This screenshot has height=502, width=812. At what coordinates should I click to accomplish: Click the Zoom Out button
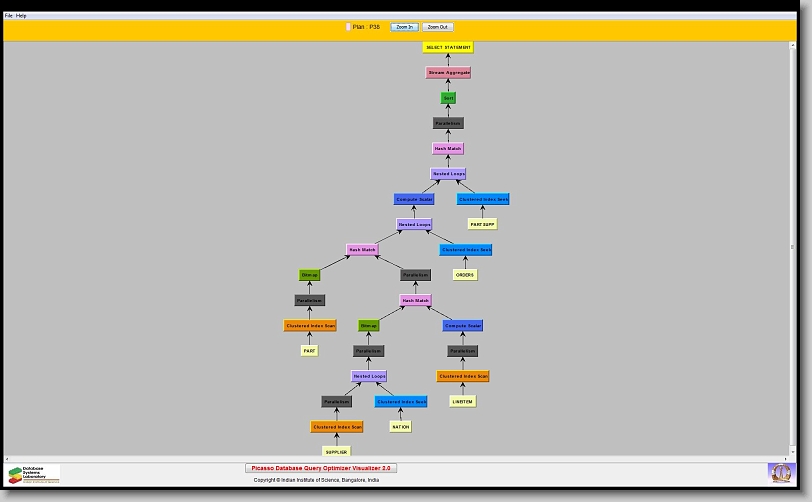[x=437, y=27]
